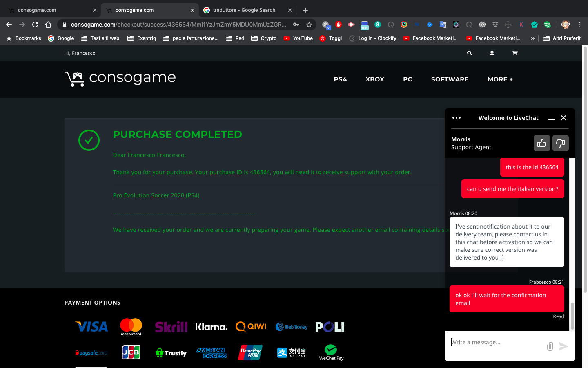588x368 pixels.
Task: Type in the Write a message field
Action: pos(496,342)
